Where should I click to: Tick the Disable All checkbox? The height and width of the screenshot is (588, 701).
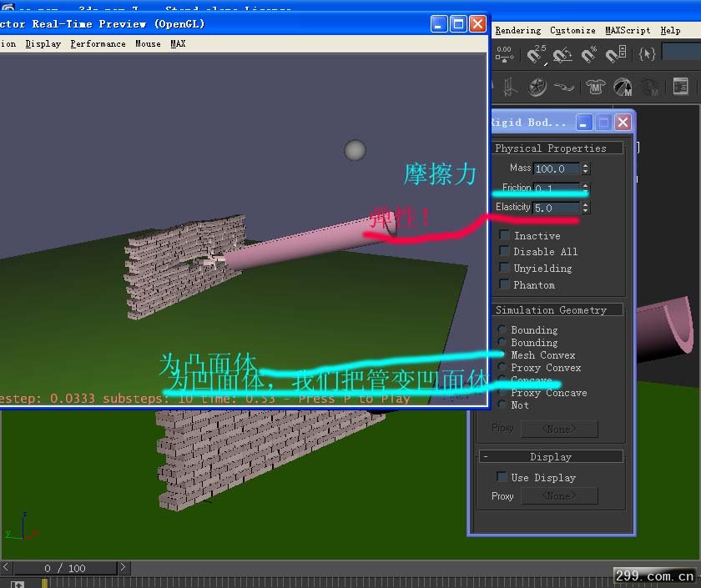[504, 251]
